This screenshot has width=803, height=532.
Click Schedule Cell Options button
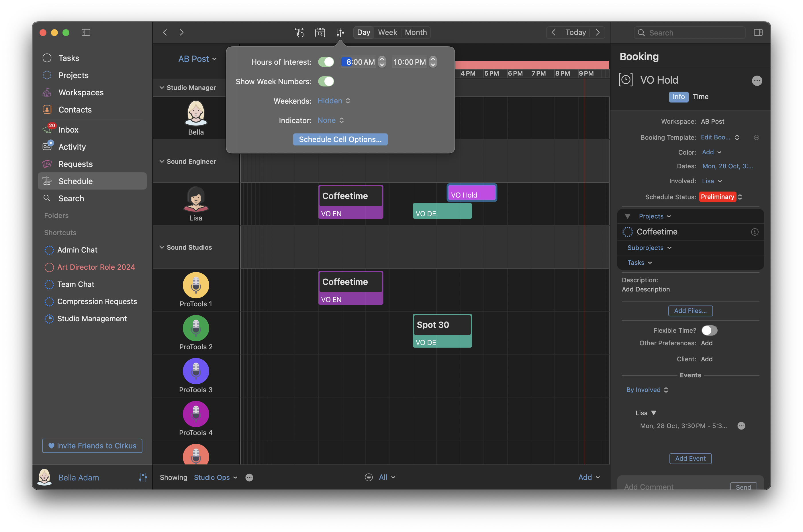(x=340, y=139)
